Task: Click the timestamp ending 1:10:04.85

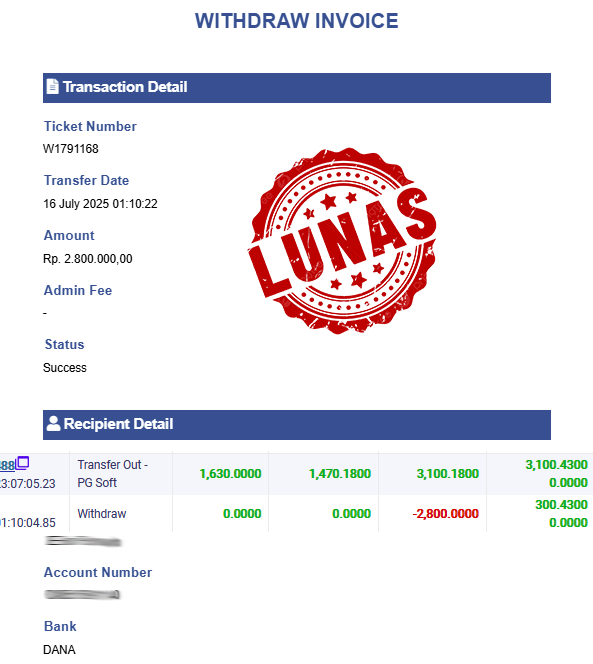Action: pyautogui.click(x=28, y=523)
